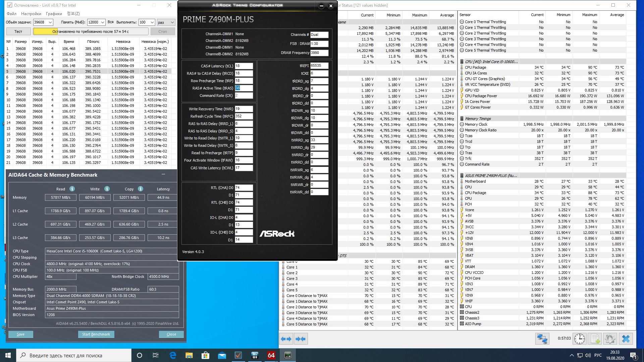Open HWiNFO remote network monitoring icon
The width and height of the screenshot is (644, 362).
542,339
